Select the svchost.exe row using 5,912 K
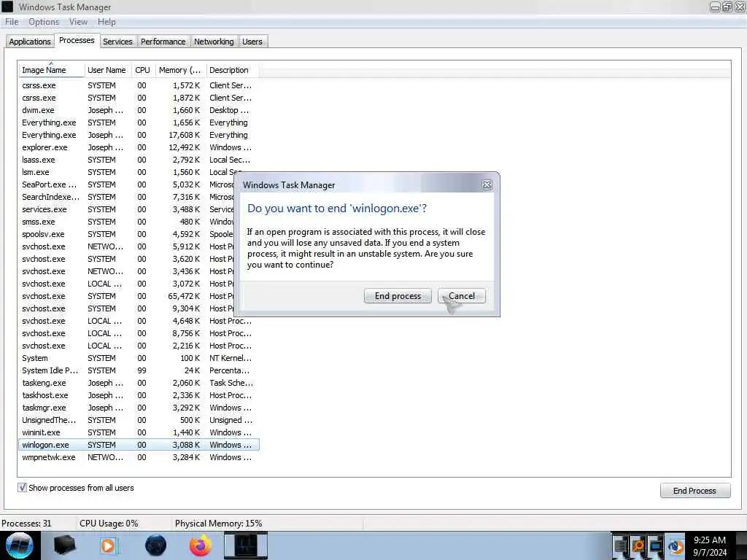Screen dimensions: 747x560 [x=126, y=246]
